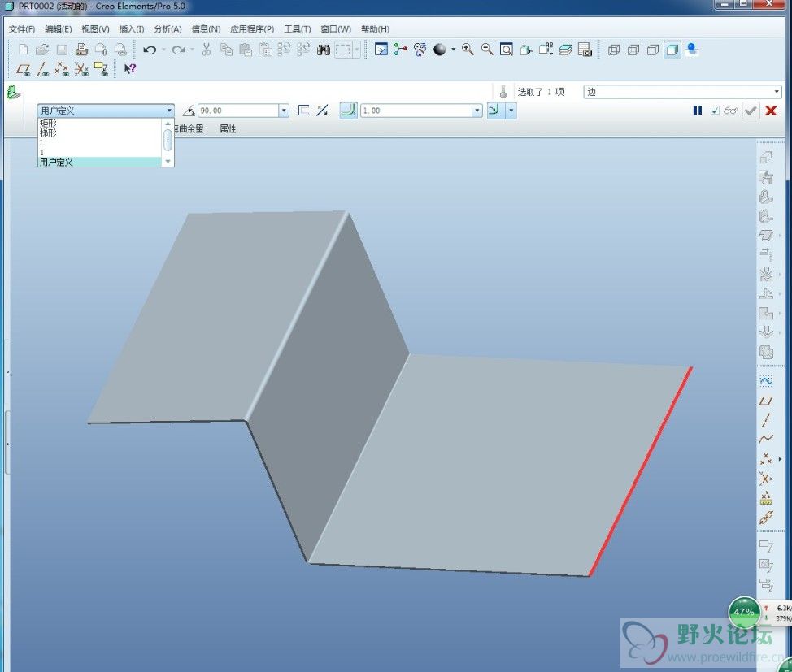This screenshot has width=792, height=672.
Task: Select the coordinate system tool on right
Action: point(766,478)
